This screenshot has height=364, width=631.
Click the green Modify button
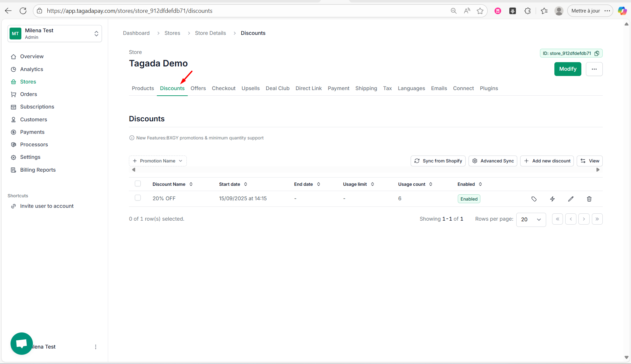coord(568,69)
